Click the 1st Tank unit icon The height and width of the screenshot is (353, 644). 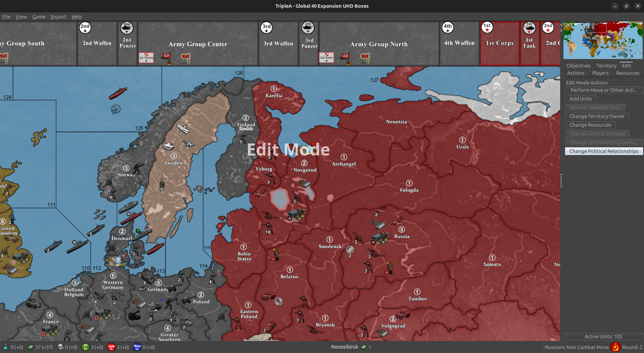(529, 27)
